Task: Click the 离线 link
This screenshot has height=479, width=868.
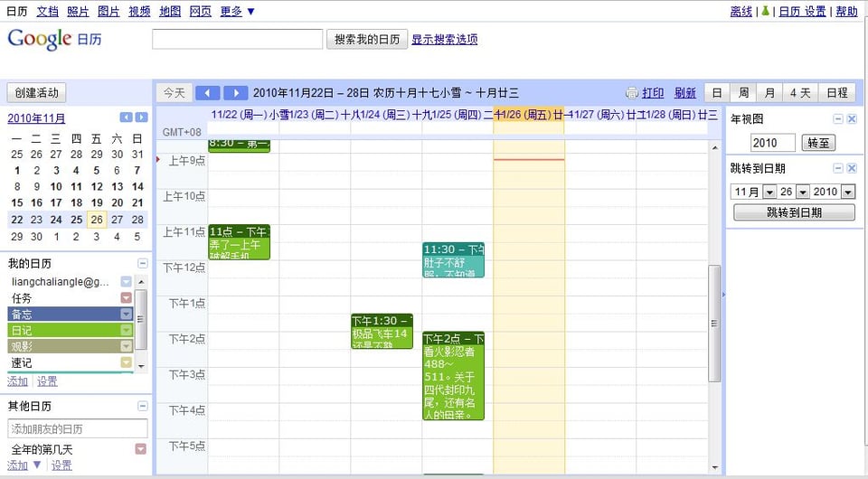Action: (x=741, y=11)
